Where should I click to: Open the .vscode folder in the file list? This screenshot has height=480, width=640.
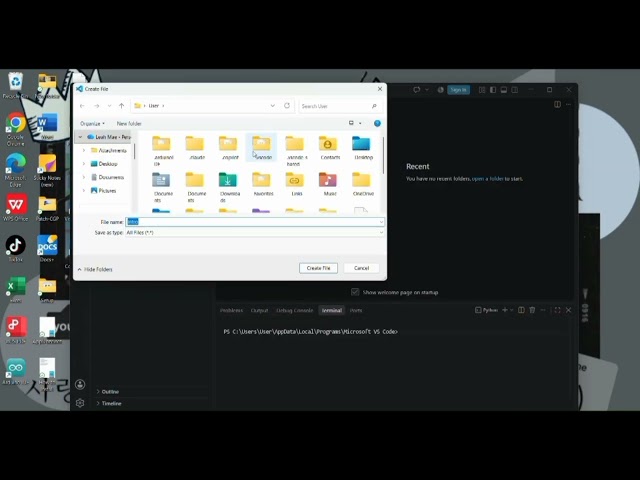coord(261,147)
